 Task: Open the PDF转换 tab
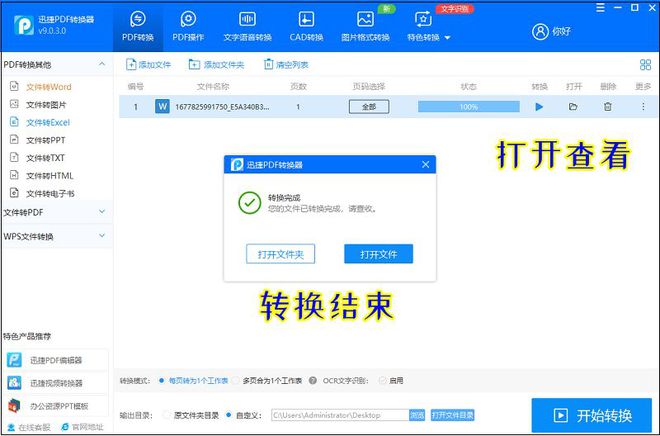[138, 27]
